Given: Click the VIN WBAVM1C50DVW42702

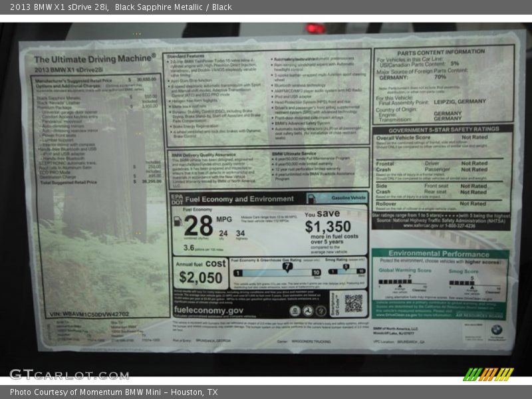Looking at the screenshot, I should pyautogui.click(x=89, y=314).
